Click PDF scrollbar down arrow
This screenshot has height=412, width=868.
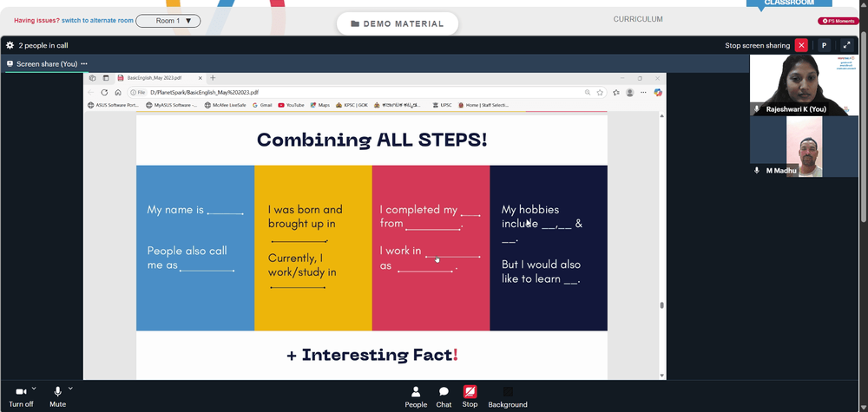pos(661,376)
